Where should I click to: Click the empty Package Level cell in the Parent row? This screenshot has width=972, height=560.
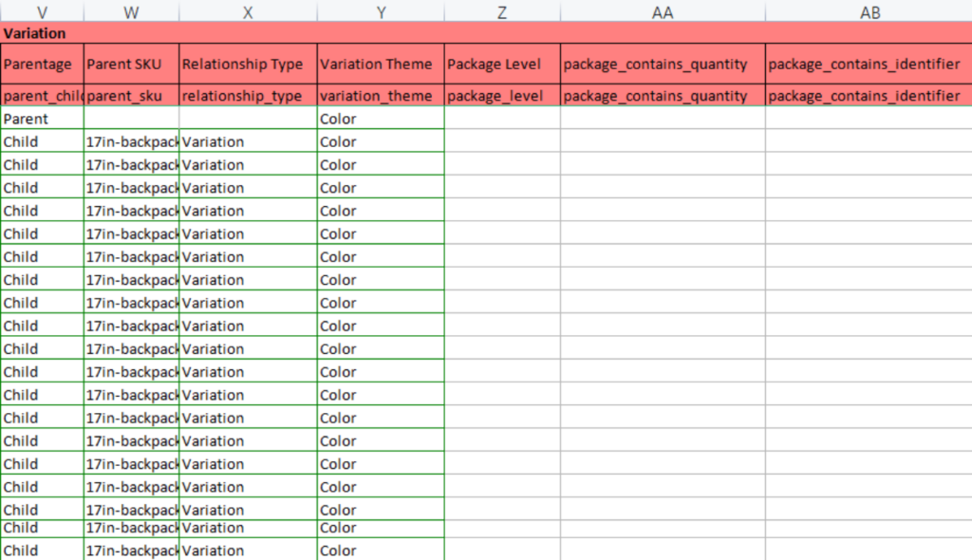point(502,119)
